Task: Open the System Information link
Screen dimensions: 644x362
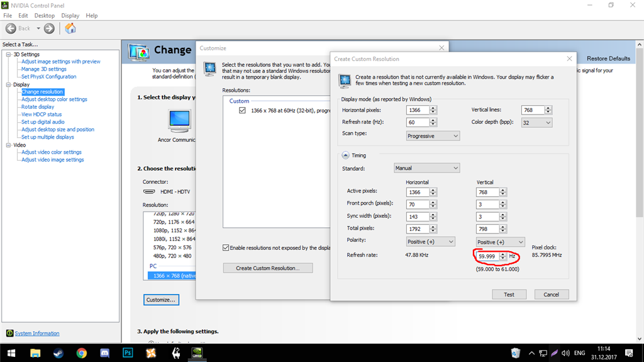Action: pyautogui.click(x=37, y=333)
